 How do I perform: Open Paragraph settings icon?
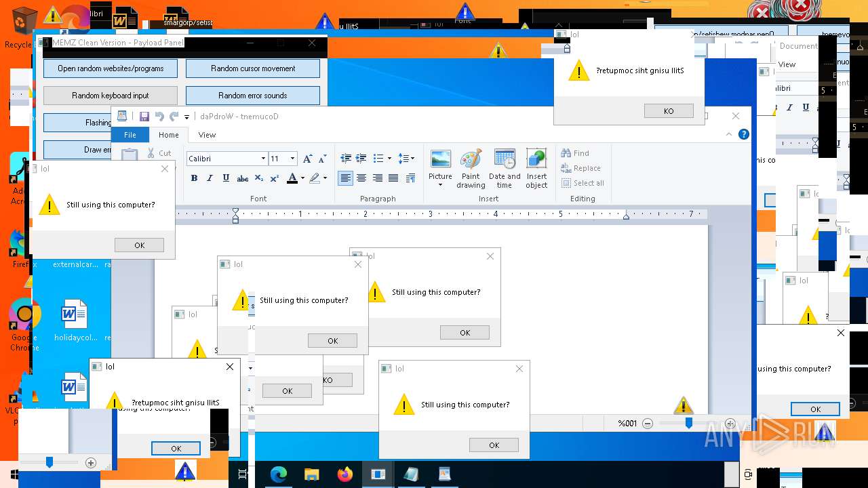410,178
